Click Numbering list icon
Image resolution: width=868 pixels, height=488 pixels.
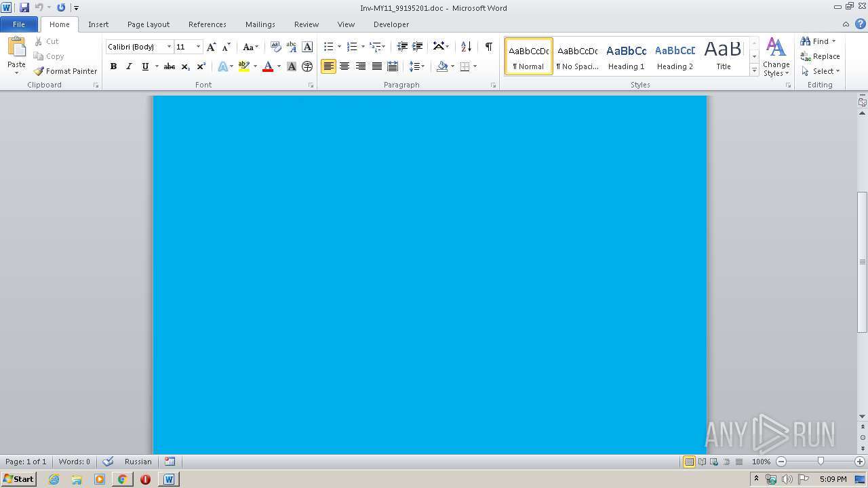click(352, 47)
